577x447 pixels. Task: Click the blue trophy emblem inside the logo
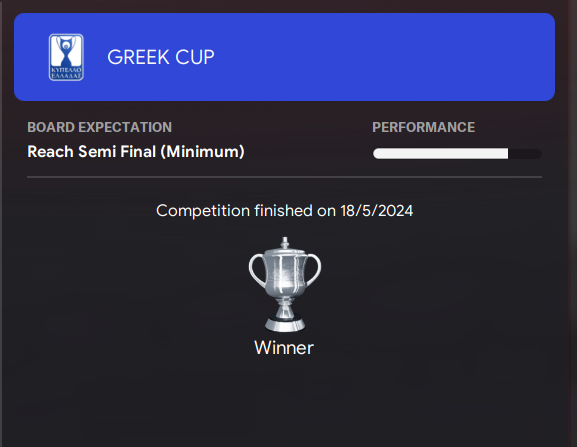tap(66, 52)
